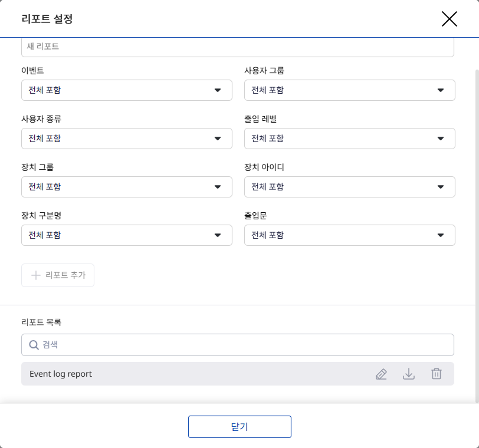Download the Event log report
479x448 pixels.
pyautogui.click(x=409, y=374)
